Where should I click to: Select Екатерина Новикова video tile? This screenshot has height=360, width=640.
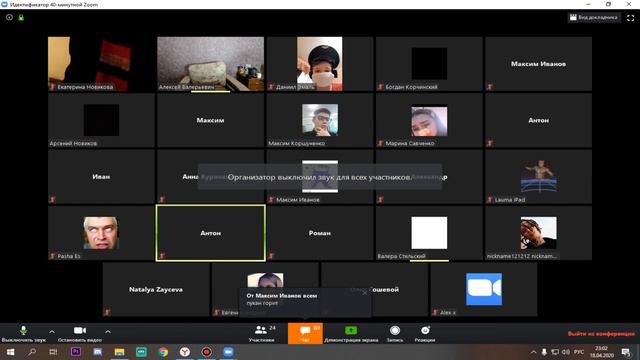tap(101, 64)
